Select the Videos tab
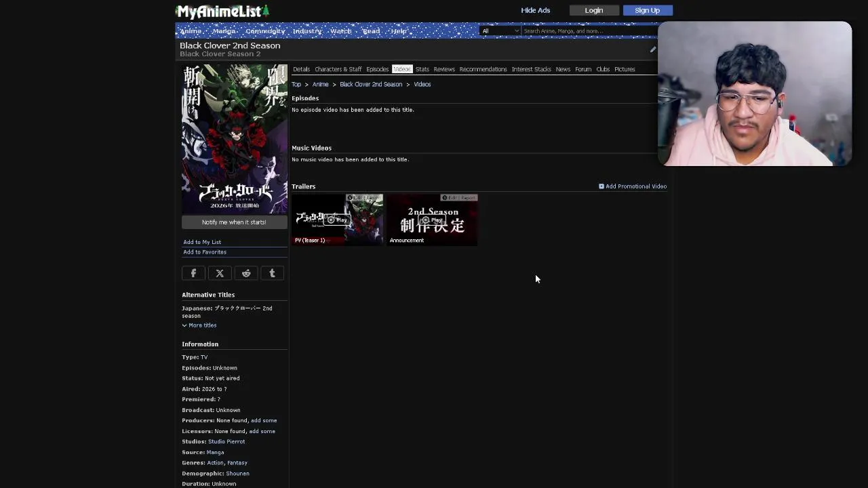The image size is (868, 488). 402,69
